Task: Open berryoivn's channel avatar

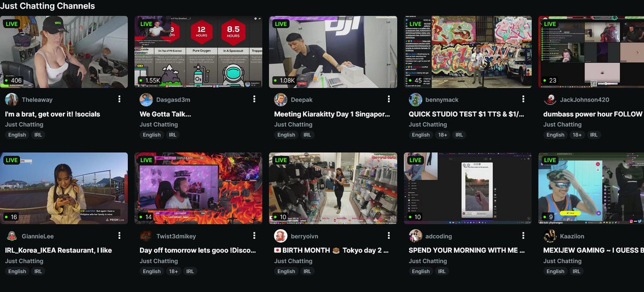Action: click(281, 236)
